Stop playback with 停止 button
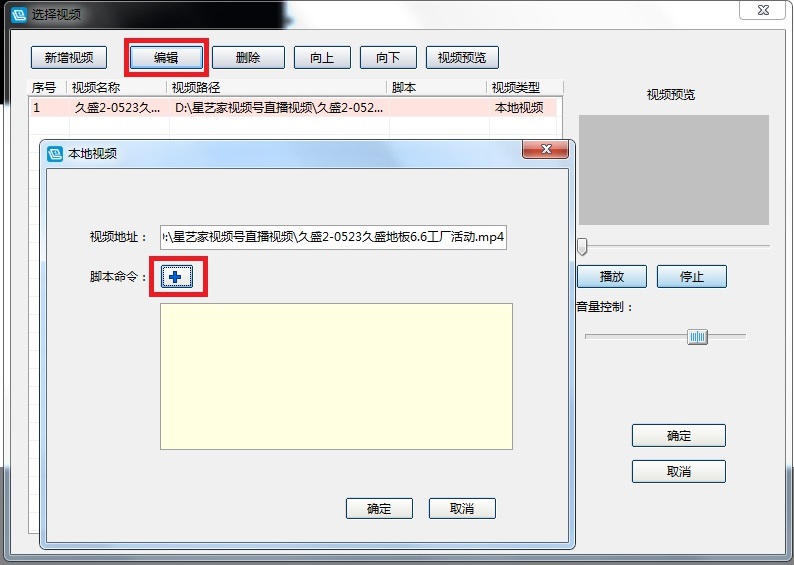The image size is (794, 565). [692, 277]
